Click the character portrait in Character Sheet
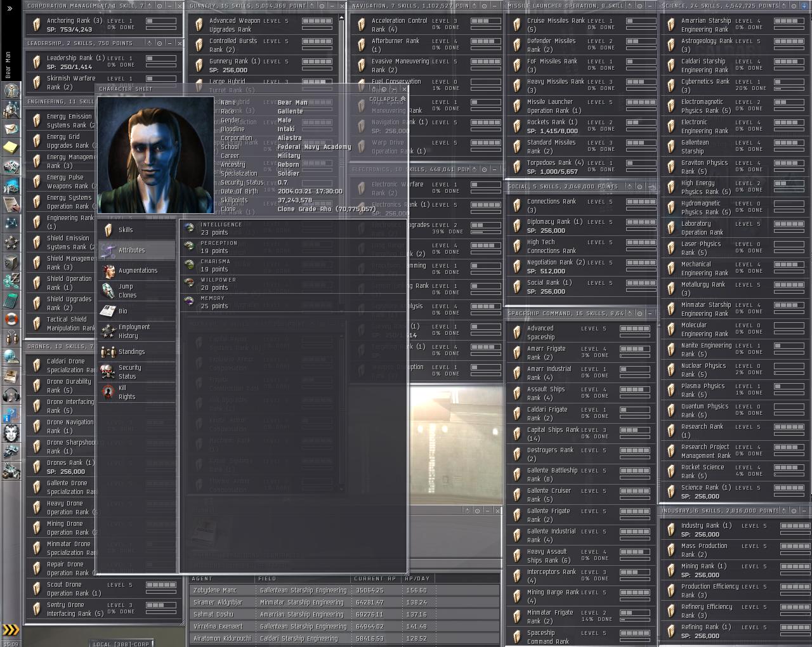 click(155, 155)
